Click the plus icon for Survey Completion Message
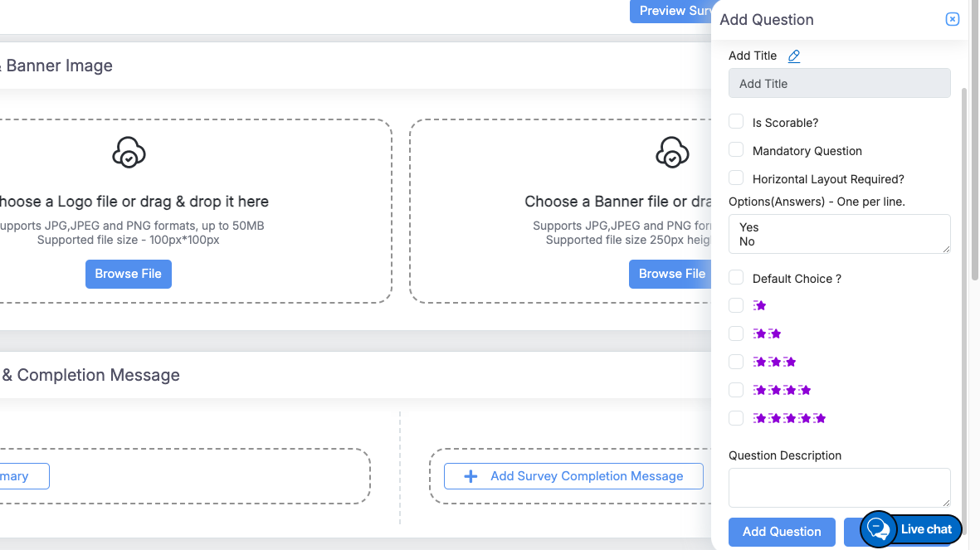Image resolution: width=980 pixels, height=550 pixels. (x=470, y=476)
